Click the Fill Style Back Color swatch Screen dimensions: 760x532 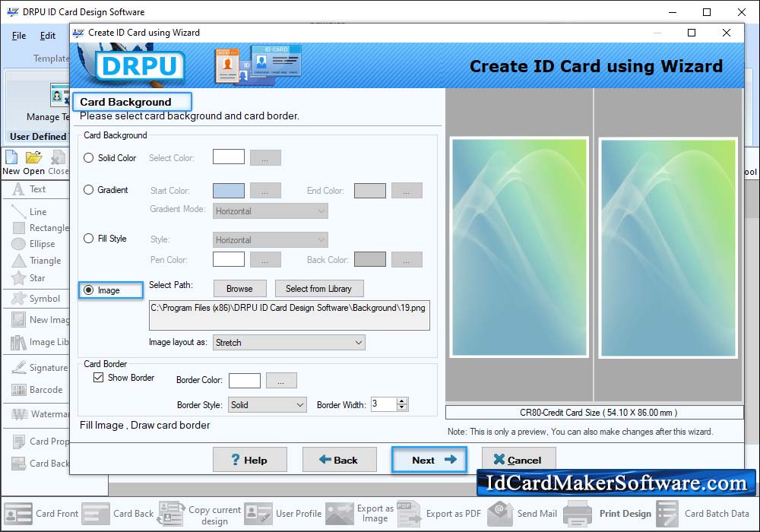click(370, 259)
